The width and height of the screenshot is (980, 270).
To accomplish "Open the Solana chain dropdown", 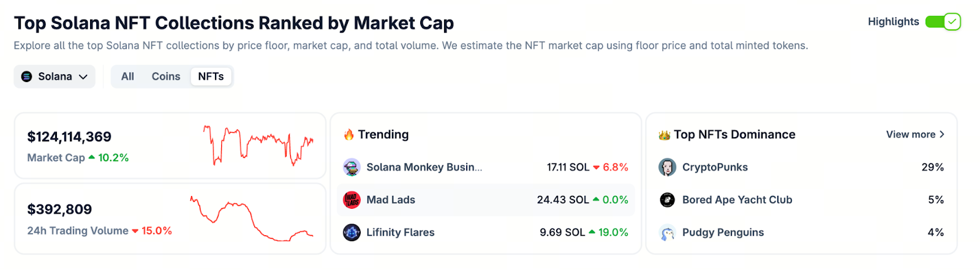I will [55, 77].
